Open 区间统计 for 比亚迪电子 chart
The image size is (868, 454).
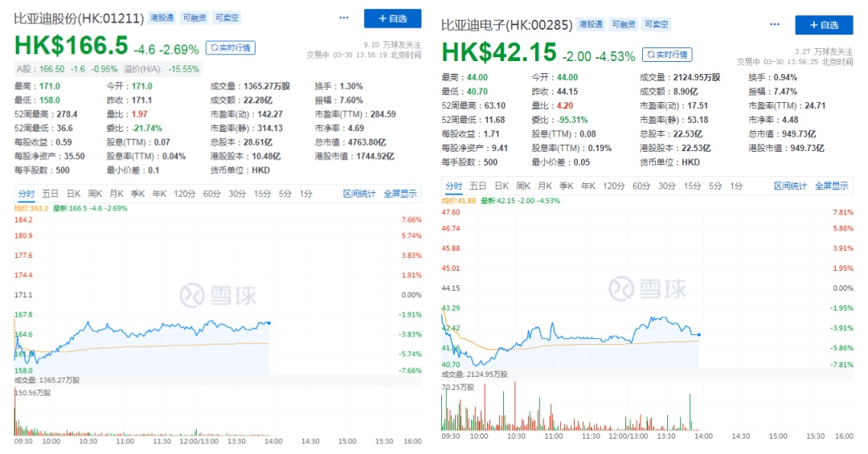(x=790, y=186)
